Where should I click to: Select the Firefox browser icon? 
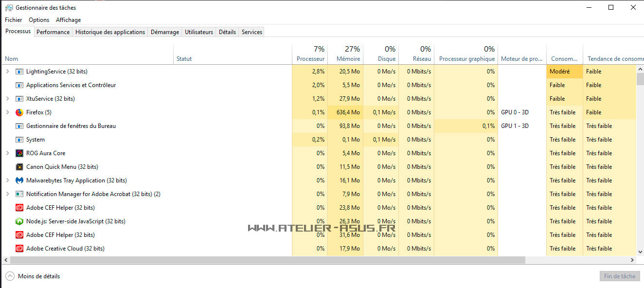[x=19, y=112]
